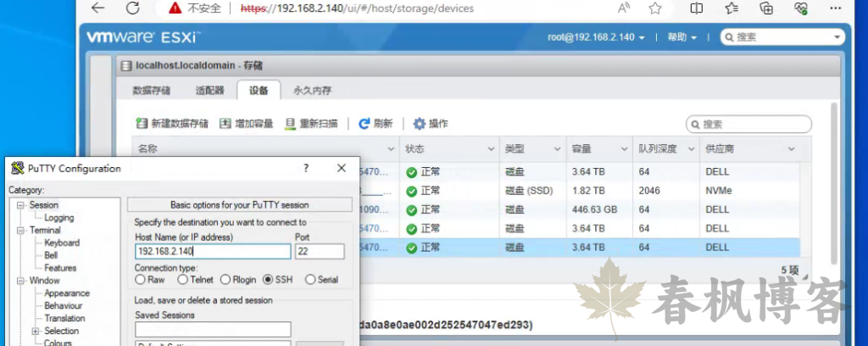The height and width of the screenshot is (346, 868).
Task: Open the actions gear icon
Action: (x=420, y=124)
